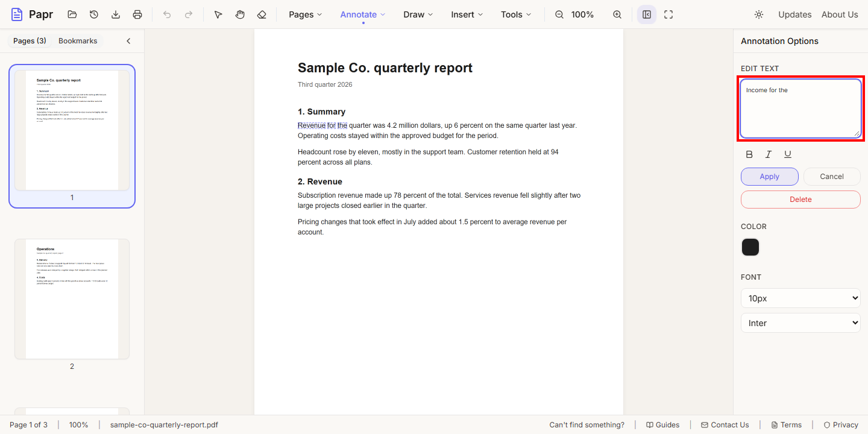The width and height of the screenshot is (868, 434).
Task: Toggle bold formatting for the text
Action: 749,154
